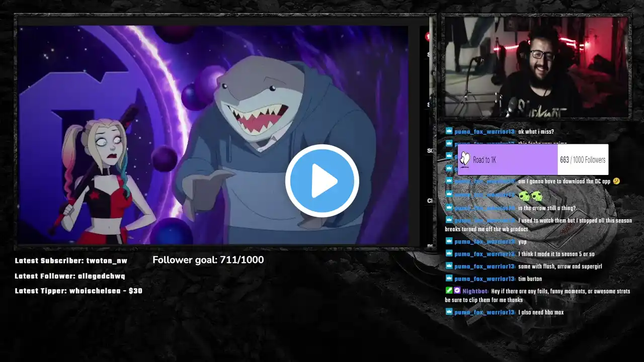Click the crown badge beside "ok what i miss?"
The width and height of the screenshot is (644, 362).
pyautogui.click(x=449, y=131)
